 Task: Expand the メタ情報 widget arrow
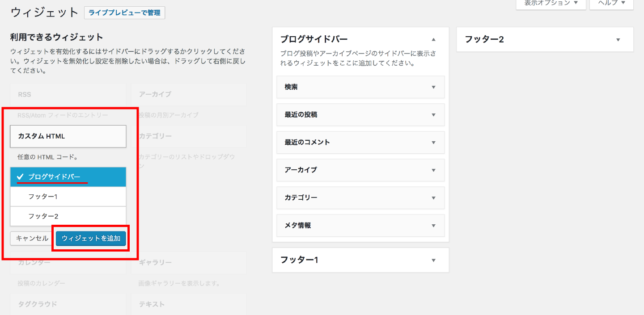[433, 226]
